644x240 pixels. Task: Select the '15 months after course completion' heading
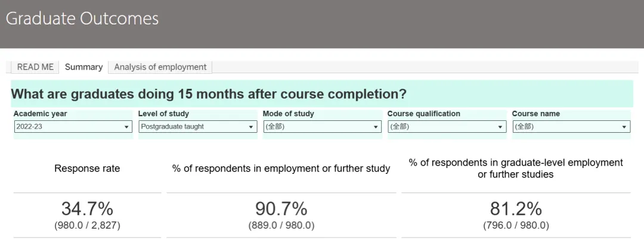209,94
